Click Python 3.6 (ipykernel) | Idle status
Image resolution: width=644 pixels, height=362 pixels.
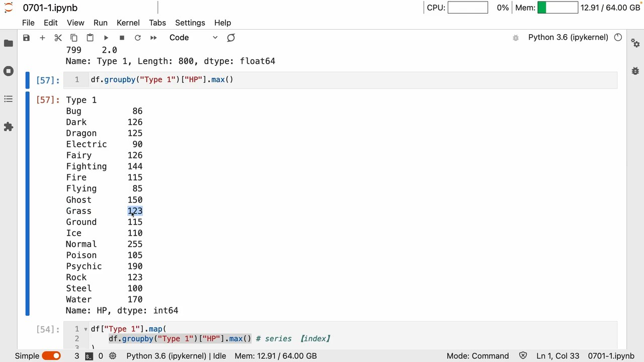176,356
